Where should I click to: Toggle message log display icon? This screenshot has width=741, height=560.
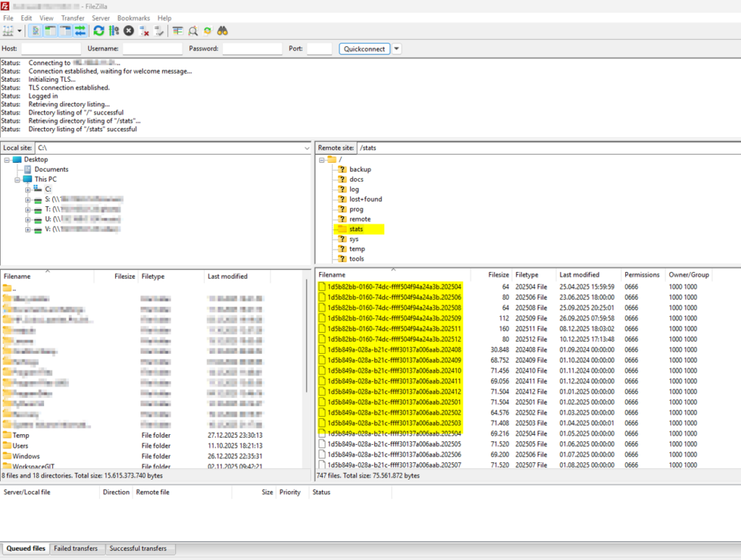click(35, 31)
